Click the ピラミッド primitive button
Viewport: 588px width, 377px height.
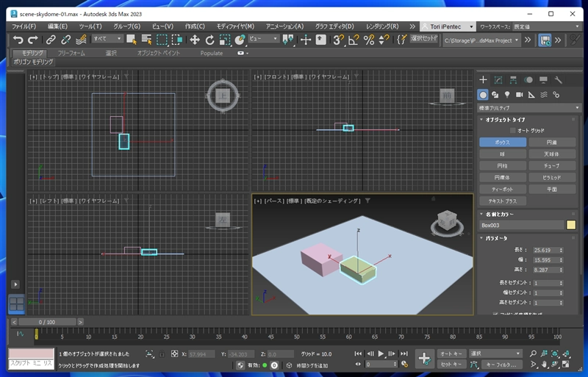pyautogui.click(x=552, y=177)
